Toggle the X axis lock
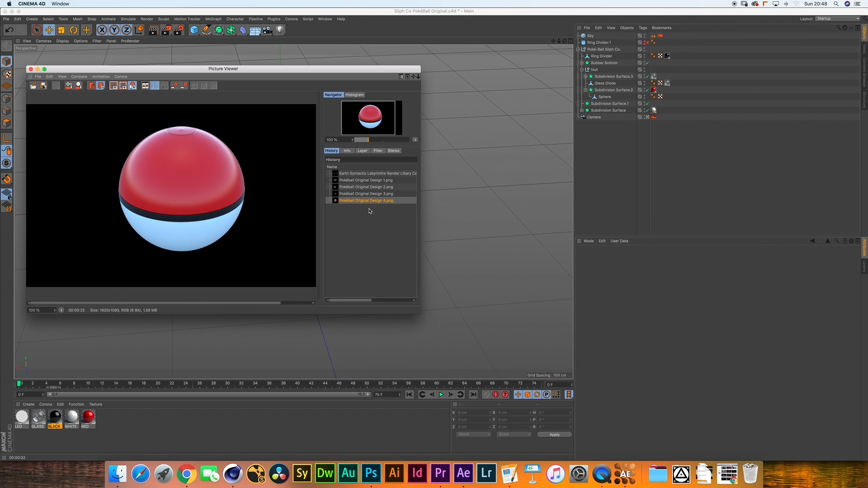868x488 pixels. tap(102, 30)
